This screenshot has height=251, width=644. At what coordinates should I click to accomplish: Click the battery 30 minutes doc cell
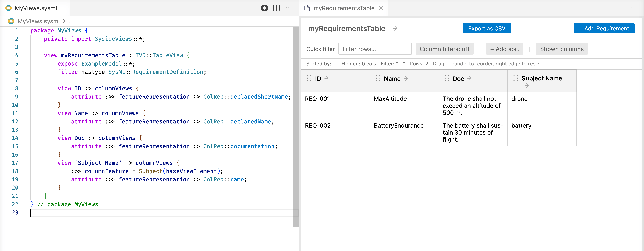473,132
